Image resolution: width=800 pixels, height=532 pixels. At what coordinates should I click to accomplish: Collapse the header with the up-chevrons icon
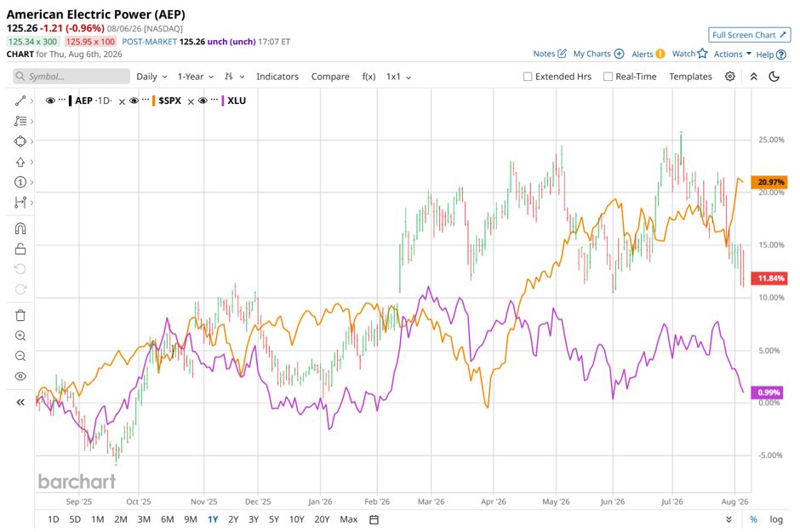click(x=753, y=77)
